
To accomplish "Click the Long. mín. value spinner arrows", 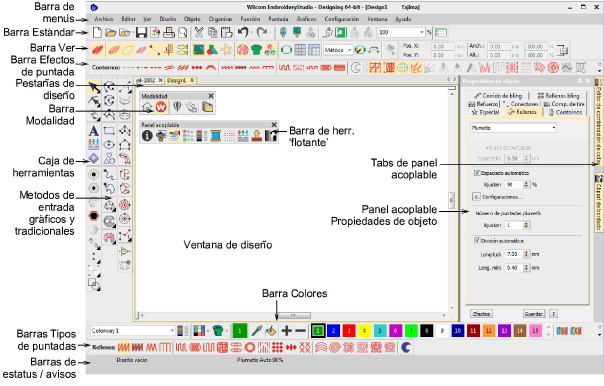I will (x=526, y=268).
